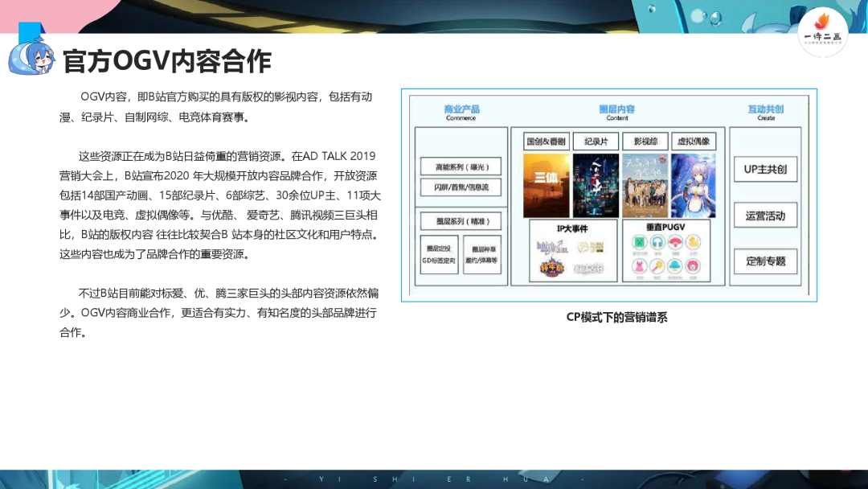Click the 运营活动 box
This screenshot has height=489, width=868.
click(x=766, y=216)
